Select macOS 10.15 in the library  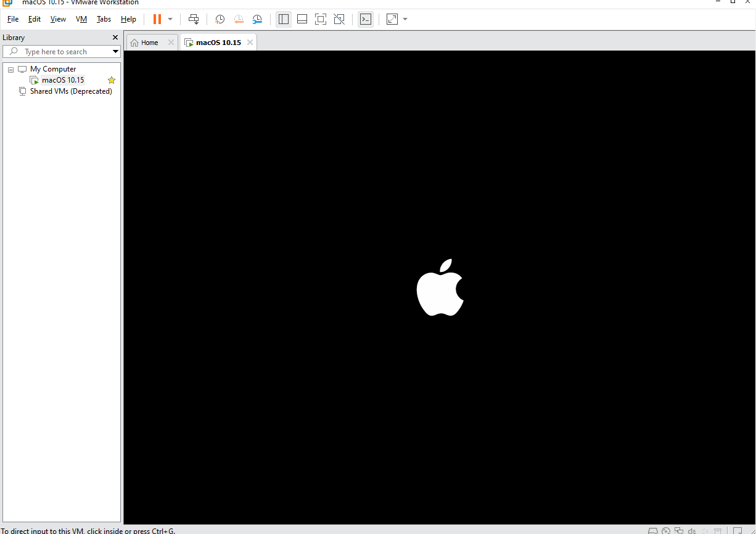pyautogui.click(x=63, y=80)
